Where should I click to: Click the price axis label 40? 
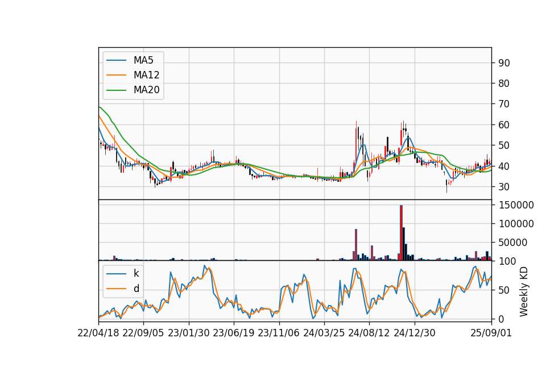(504, 166)
